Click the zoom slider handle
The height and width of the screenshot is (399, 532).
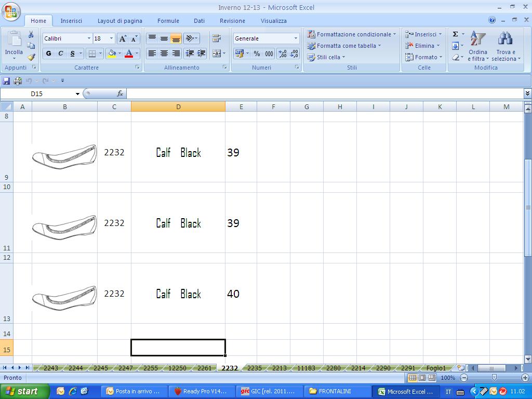coord(495,378)
